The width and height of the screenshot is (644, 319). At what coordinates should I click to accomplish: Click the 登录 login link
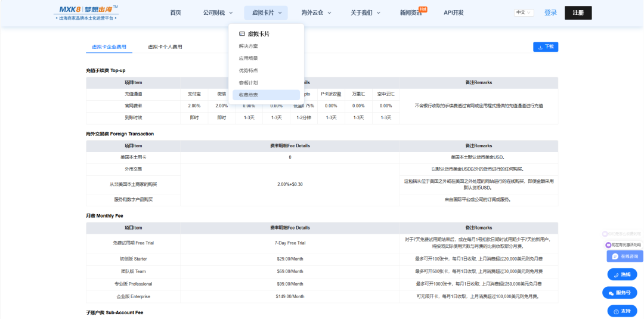click(550, 13)
